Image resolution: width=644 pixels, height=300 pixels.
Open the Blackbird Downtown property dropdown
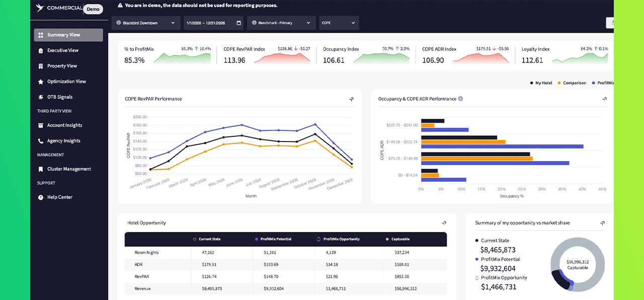(146, 23)
